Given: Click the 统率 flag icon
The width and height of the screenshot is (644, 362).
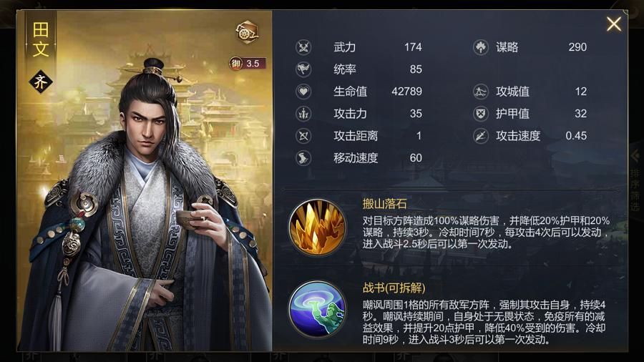Looking at the screenshot, I should coord(303,69).
